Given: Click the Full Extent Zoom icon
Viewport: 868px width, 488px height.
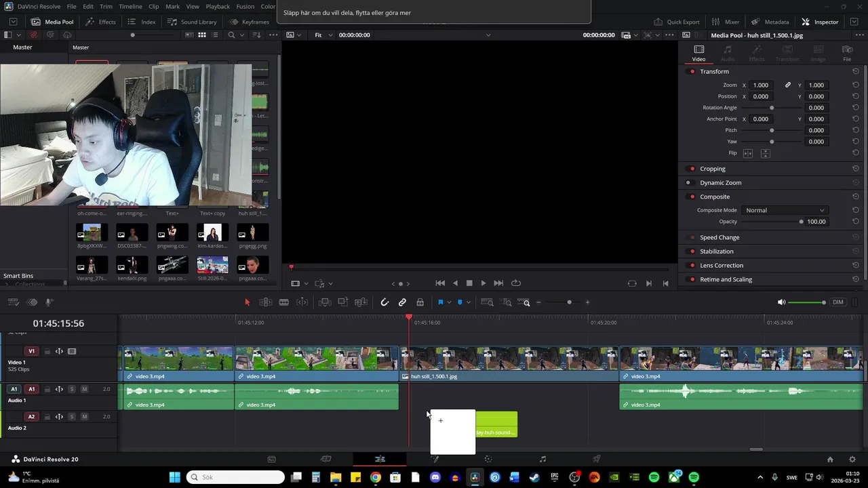Looking at the screenshot, I should point(487,302).
